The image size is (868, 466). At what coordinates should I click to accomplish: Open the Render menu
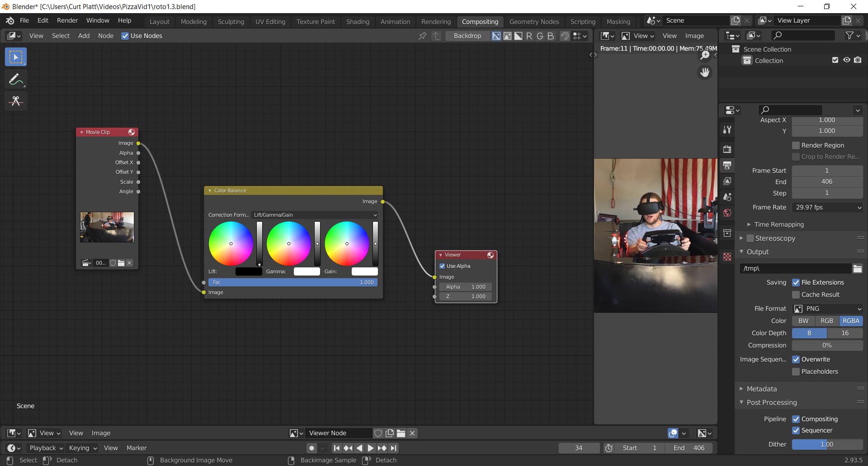pos(67,20)
